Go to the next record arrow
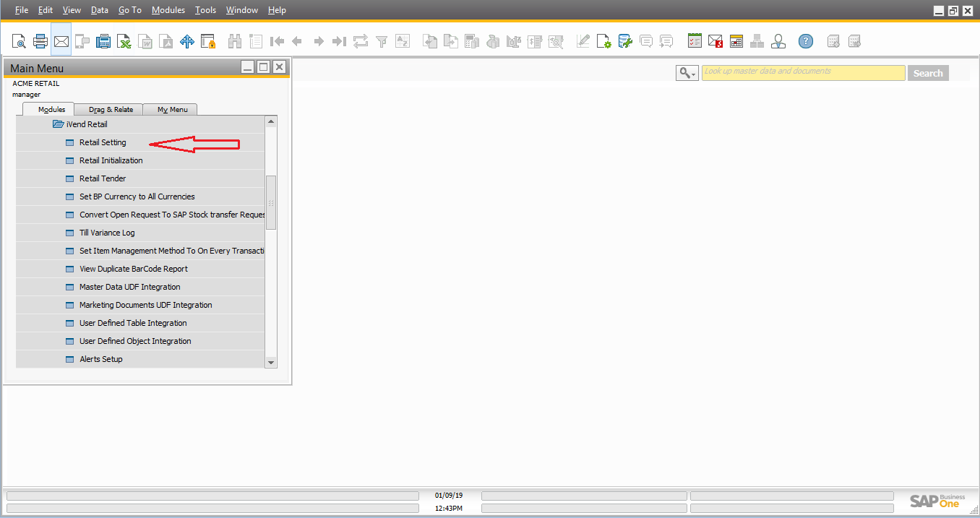The height and width of the screenshot is (518, 980). 319,41
